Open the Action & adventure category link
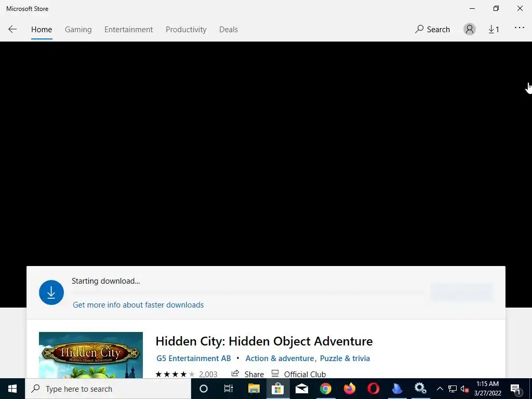The height and width of the screenshot is (399, 532). point(280,358)
